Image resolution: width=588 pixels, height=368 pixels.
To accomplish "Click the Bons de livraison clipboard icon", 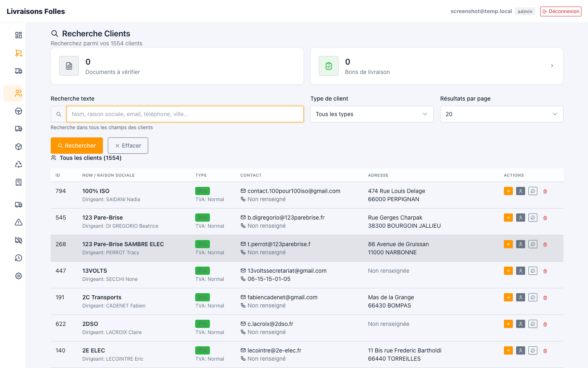I will 329,66.
